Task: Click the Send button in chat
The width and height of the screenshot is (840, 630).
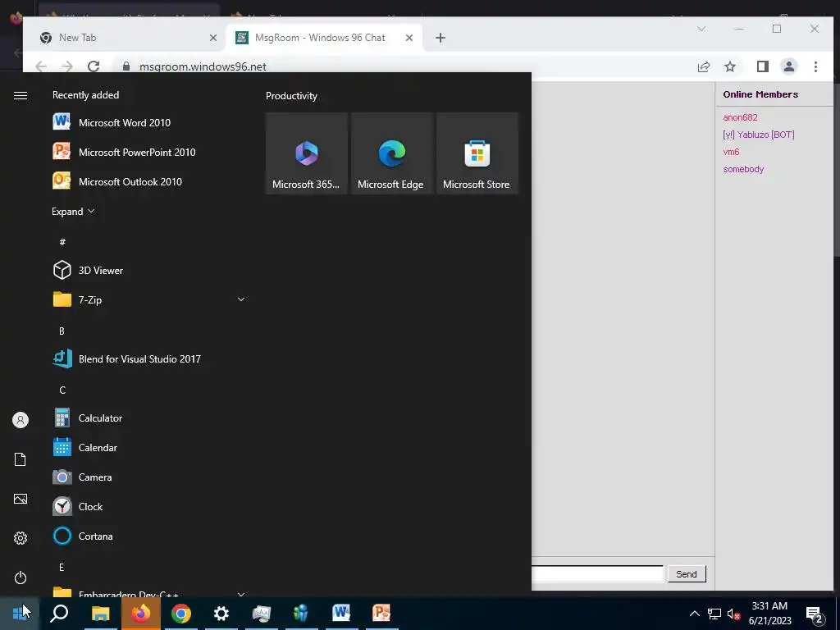Action: (687, 574)
